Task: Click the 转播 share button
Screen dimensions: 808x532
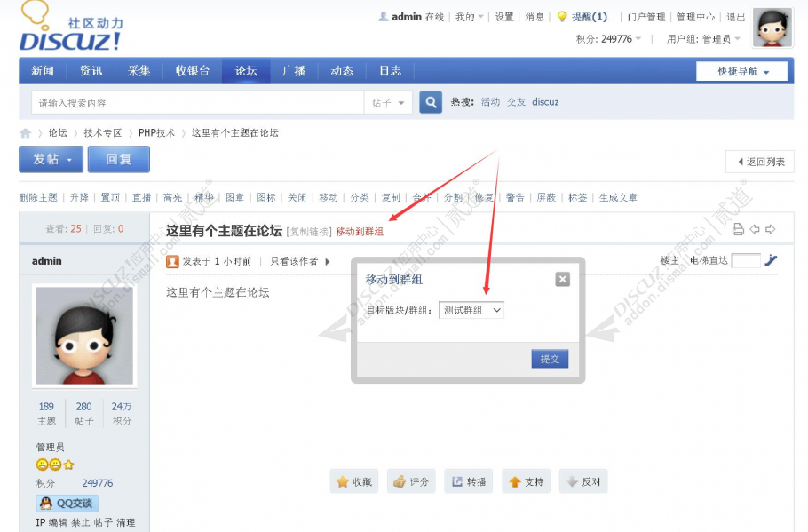Action: [469, 481]
